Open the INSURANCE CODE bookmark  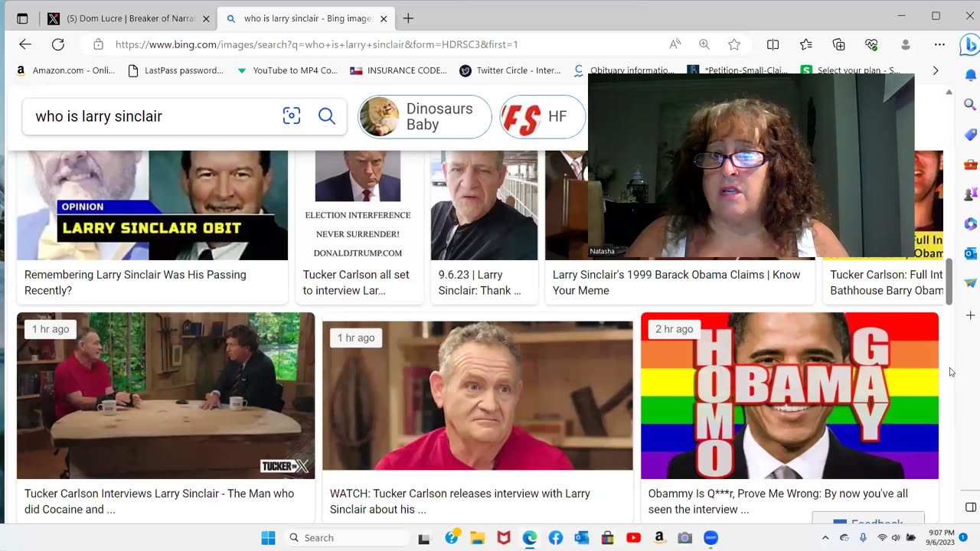tap(398, 70)
